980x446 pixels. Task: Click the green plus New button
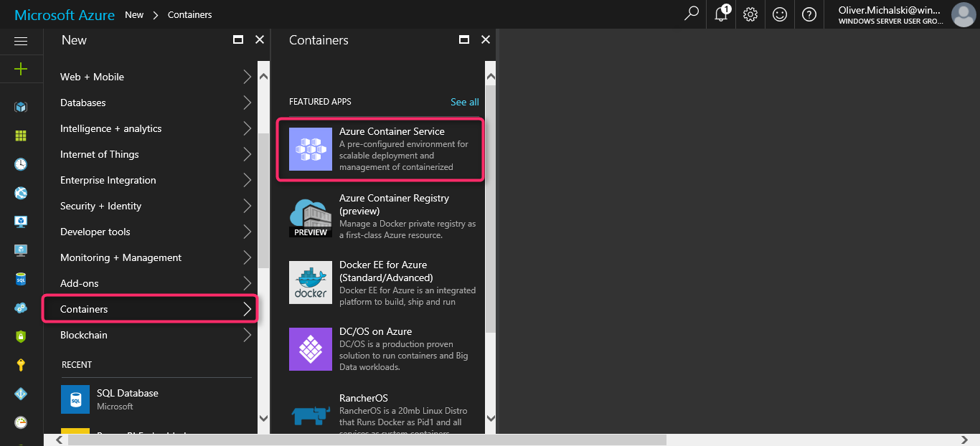tap(21, 69)
